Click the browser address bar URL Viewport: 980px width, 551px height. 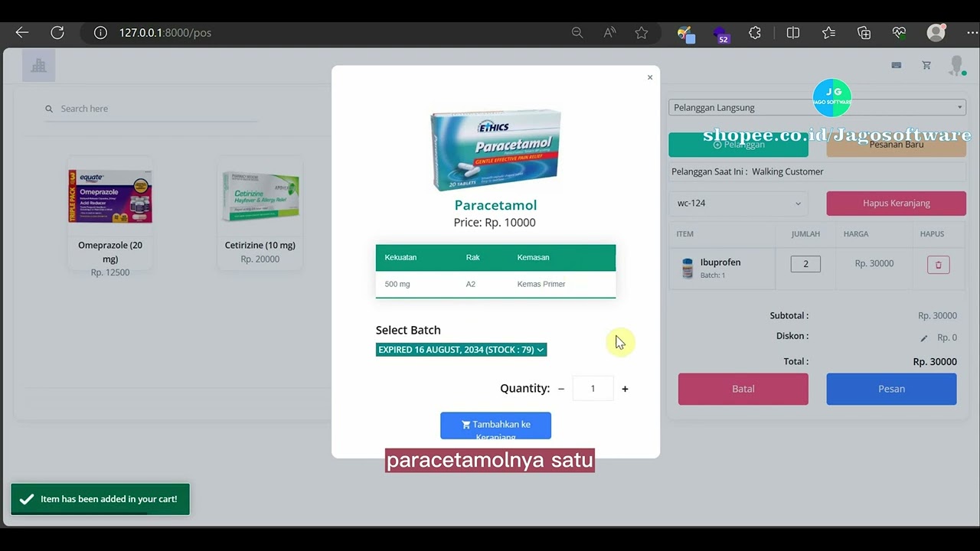pyautogui.click(x=165, y=32)
